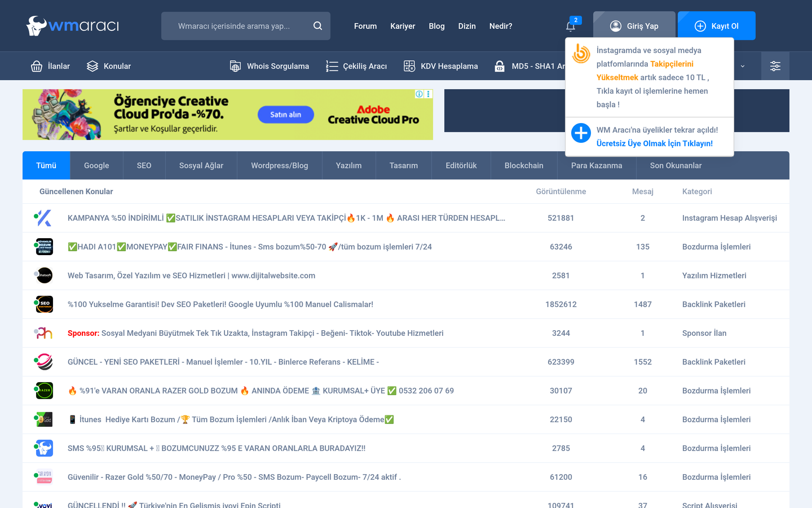Click avatar of KAMPANYA %50 İNDİRİMLİ topic

click(x=43, y=218)
